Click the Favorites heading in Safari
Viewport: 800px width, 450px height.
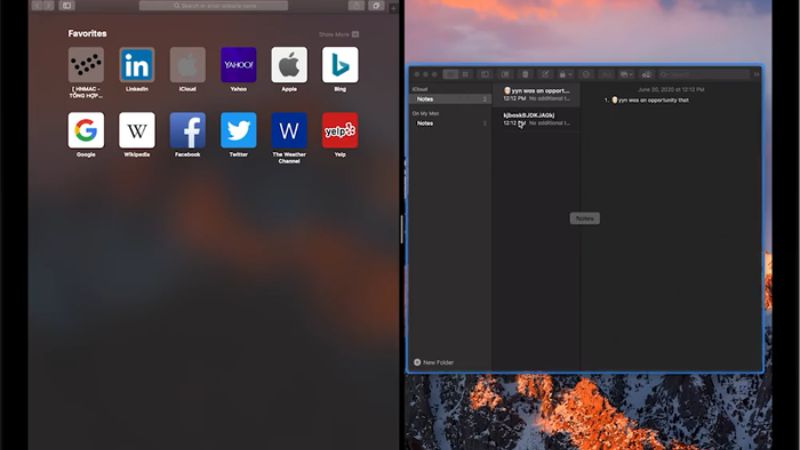click(87, 34)
